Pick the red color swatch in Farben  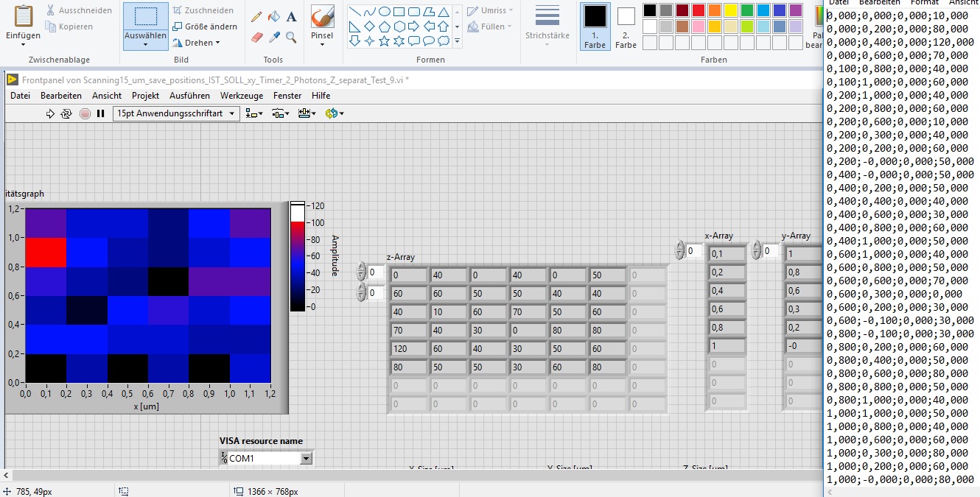(699, 10)
